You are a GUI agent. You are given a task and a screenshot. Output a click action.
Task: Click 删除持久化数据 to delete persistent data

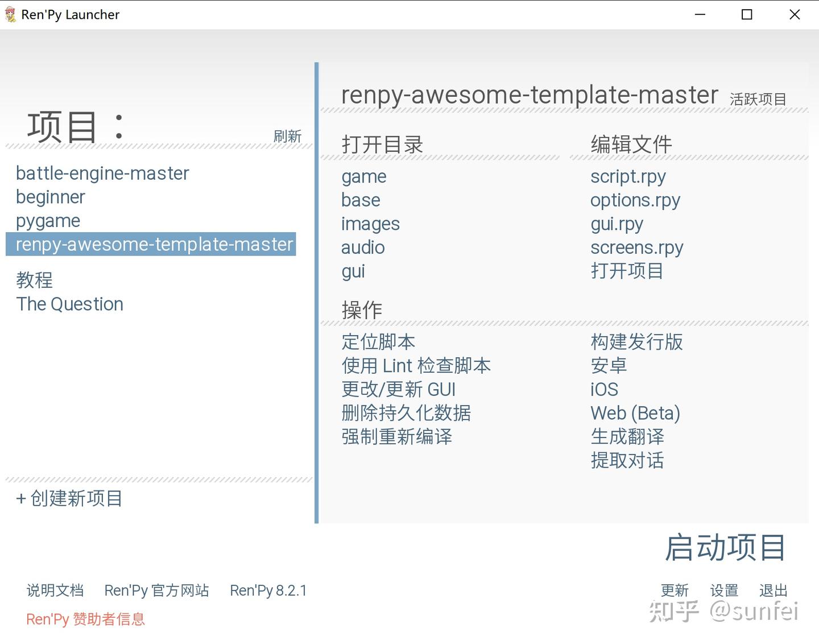coord(406,413)
